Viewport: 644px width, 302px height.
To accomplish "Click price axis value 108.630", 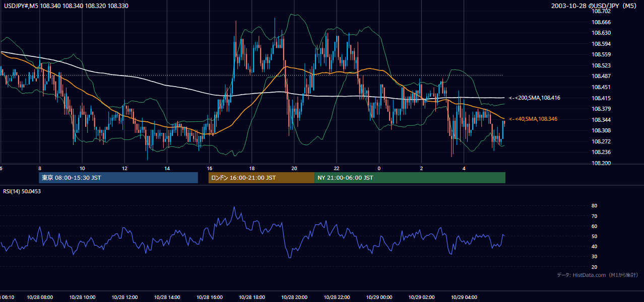I will 601,33.
